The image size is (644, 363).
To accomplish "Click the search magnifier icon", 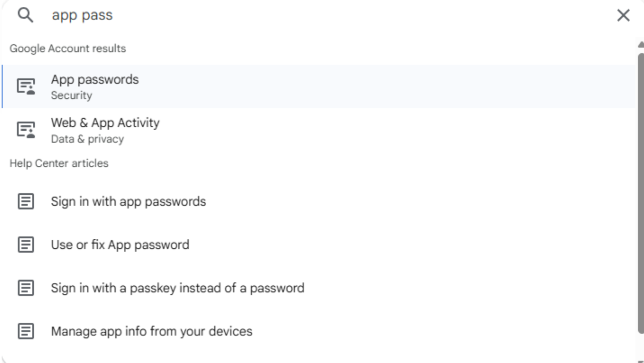I will pos(25,15).
